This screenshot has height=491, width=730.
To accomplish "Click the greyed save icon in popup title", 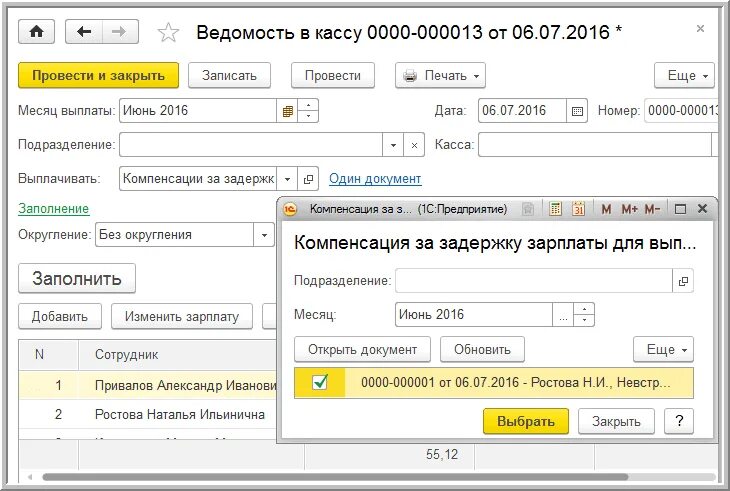I will [x=527, y=209].
